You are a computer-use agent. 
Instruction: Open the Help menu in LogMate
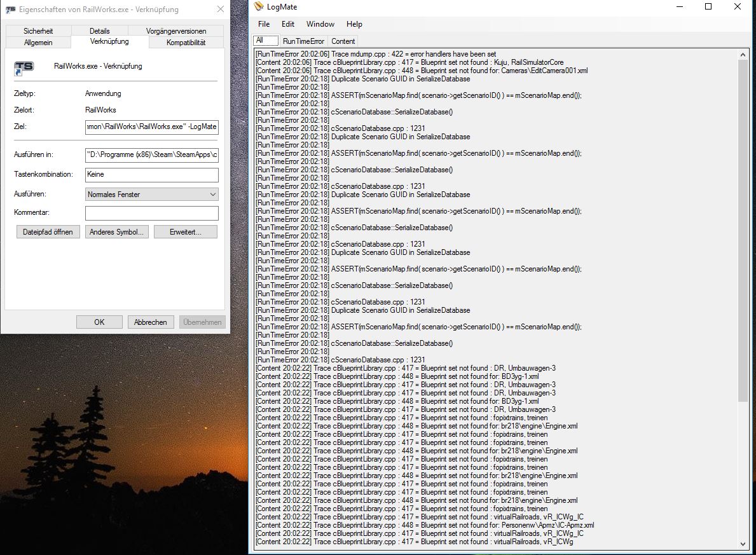coord(354,24)
